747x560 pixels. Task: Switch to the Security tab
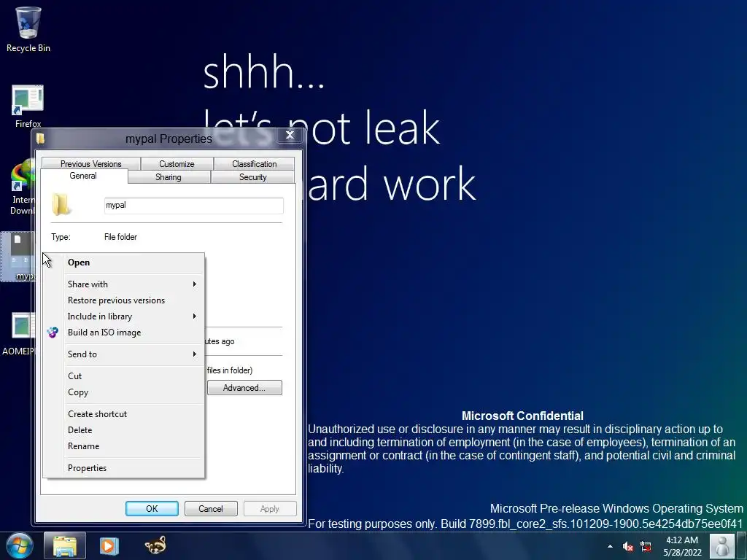[252, 177]
